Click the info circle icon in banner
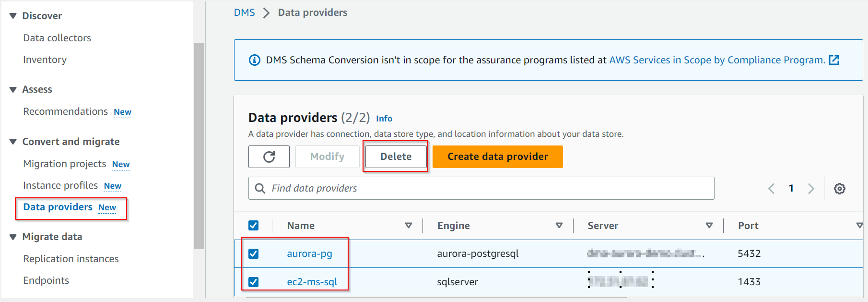The image size is (868, 302). 255,60
